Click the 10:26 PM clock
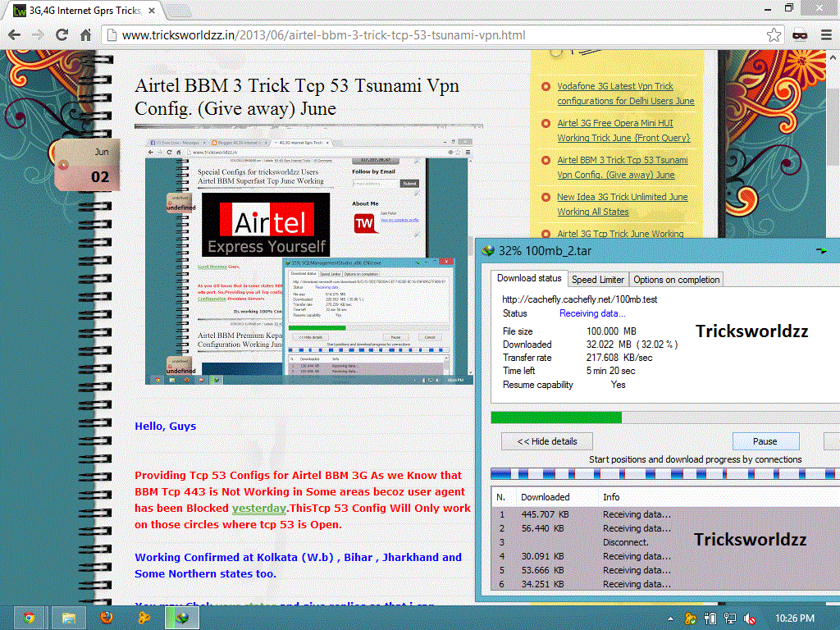The width and height of the screenshot is (840, 630). coord(795,619)
